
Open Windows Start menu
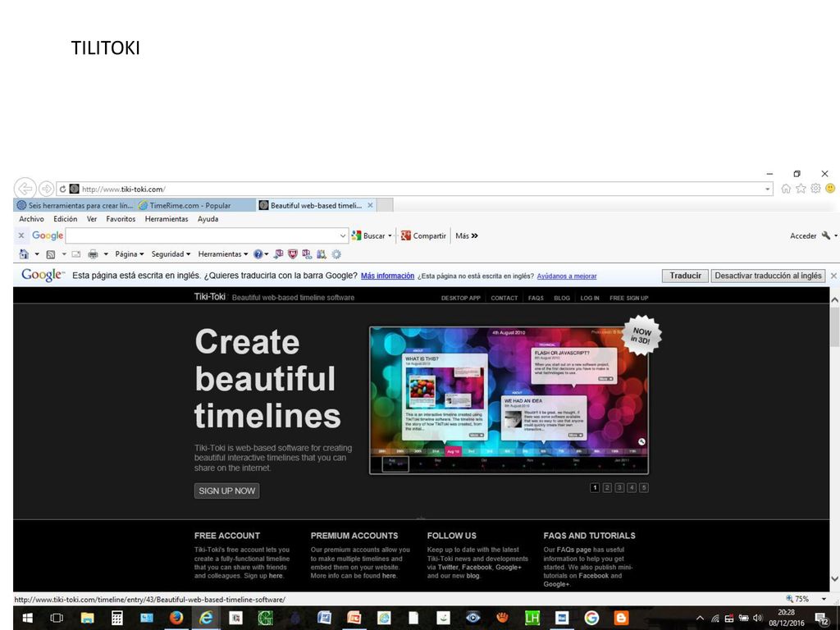click(27, 618)
